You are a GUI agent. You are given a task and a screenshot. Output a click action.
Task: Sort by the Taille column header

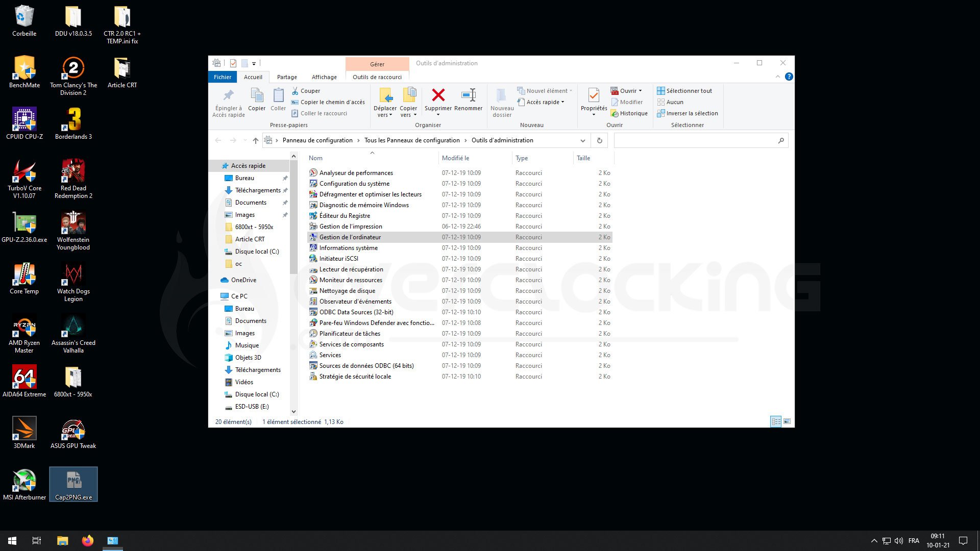coord(593,158)
